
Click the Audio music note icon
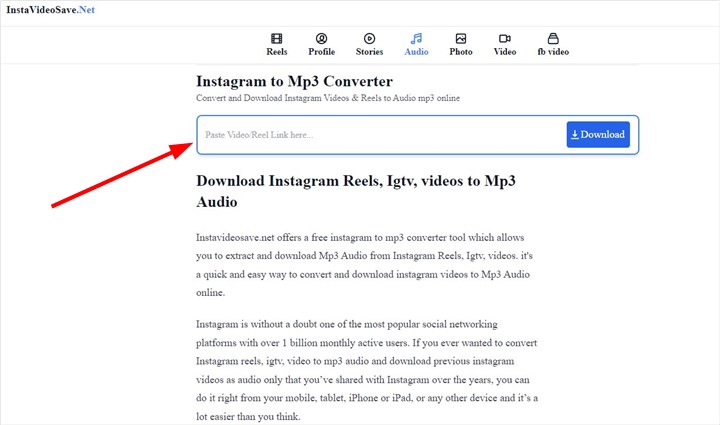point(416,38)
